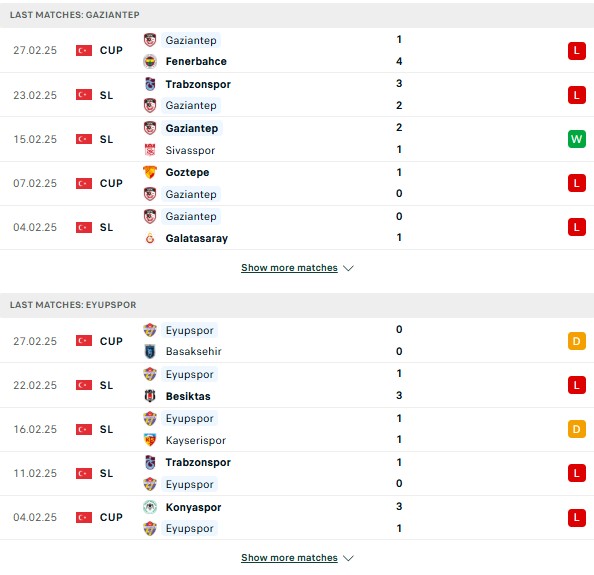Click the Sivasspor club crest
Viewport: 594px width, 575px height.
150,150
